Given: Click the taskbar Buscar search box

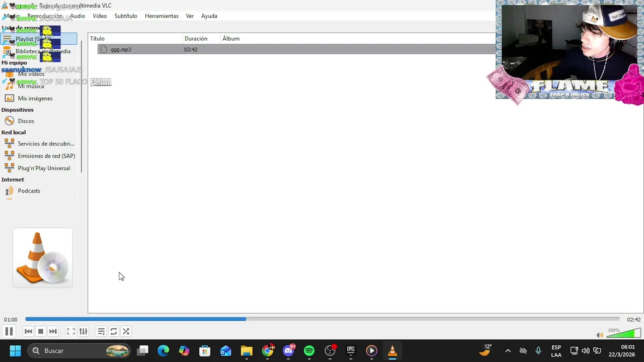Looking at the screenshot, I should (x=79, y=351).
